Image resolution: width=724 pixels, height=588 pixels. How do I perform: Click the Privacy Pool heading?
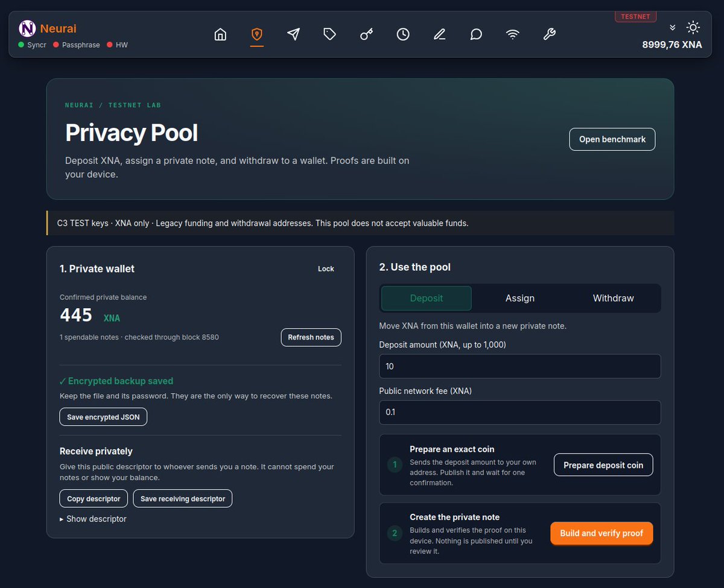click(132, 133)
